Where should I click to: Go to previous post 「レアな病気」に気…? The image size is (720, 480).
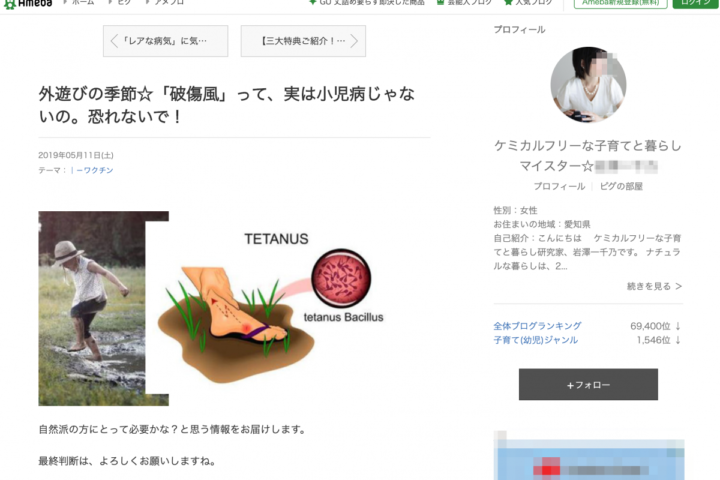tap(165, 41)
